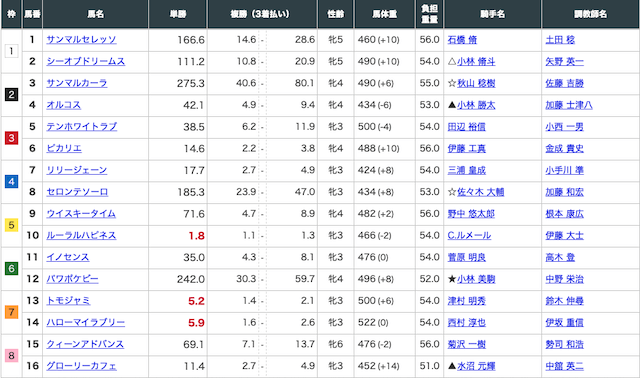Open horse テンホワイトラブ link
The height and width of the screenshot is (378, 640).
[x=82, y=127]
